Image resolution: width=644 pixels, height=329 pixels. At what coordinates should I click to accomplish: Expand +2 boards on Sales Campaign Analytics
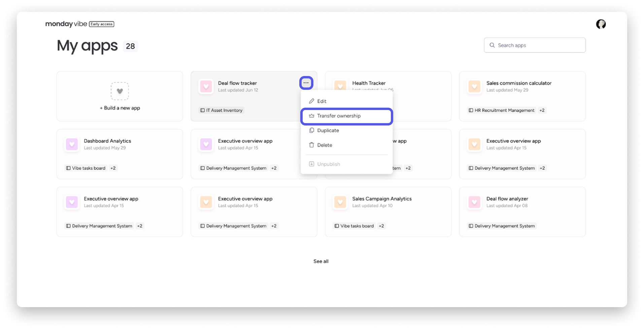click(x=381, y=226)
